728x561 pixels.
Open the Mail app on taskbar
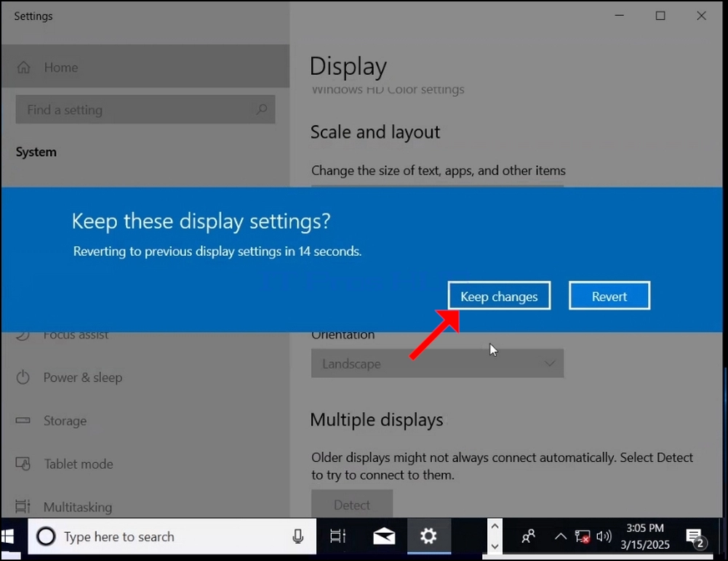[x=384, y=536]
